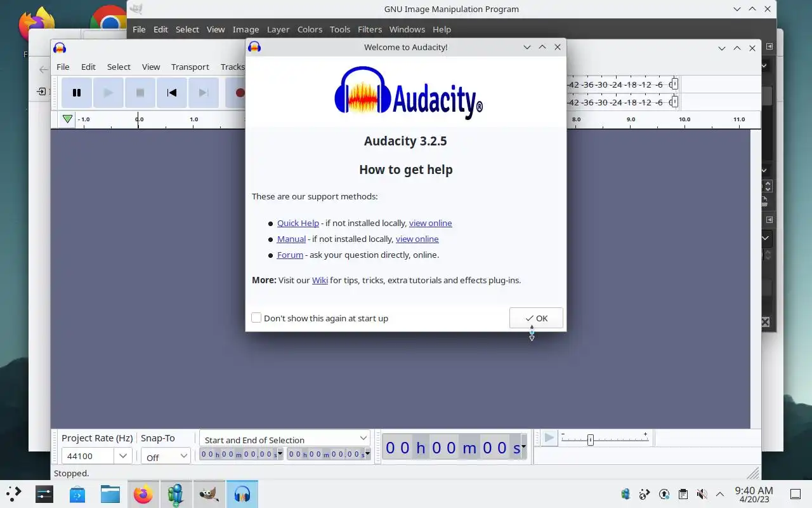Open Audacity Select menu
Screen dimensions: 812x508
coord(119,67)
